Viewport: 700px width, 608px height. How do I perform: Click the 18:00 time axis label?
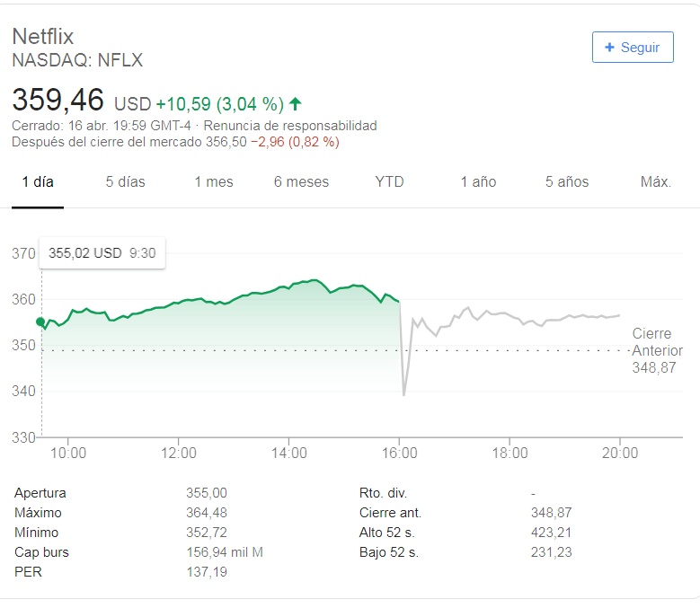click(509, 453)
